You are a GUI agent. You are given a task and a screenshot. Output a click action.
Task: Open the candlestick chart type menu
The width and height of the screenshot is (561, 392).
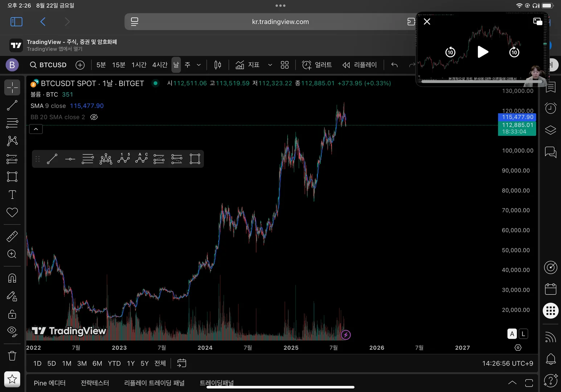point(218,65)
